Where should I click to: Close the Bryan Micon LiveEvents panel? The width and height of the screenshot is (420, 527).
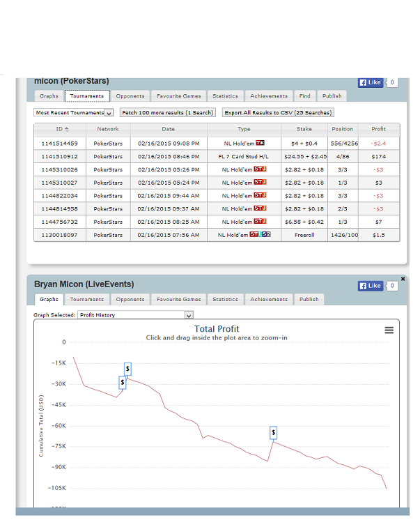[x=403, y=279]
